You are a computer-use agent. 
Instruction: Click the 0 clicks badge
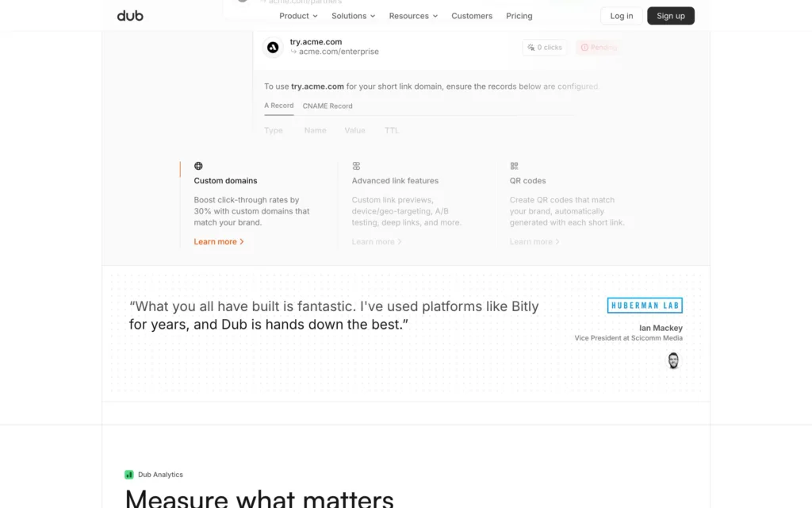[x=544, y=47]
